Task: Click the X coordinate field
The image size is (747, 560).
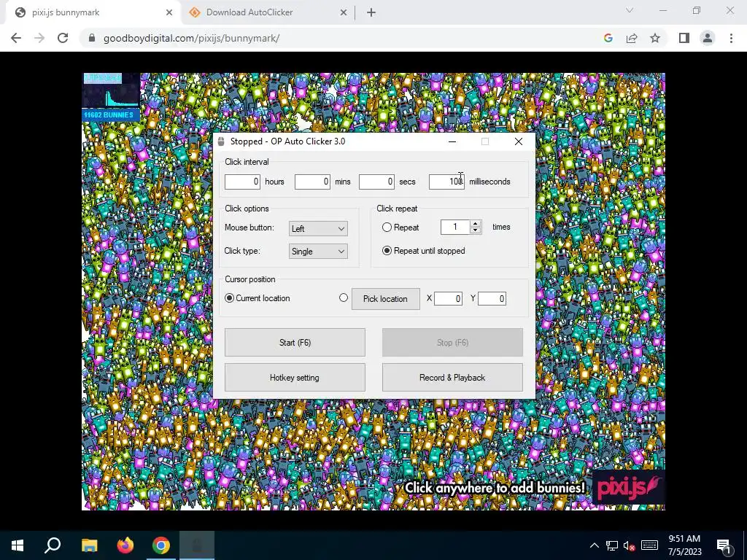Action: [x=448, y=298]
